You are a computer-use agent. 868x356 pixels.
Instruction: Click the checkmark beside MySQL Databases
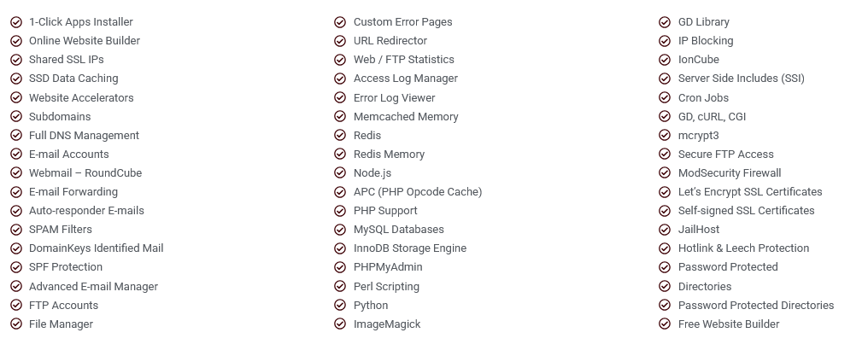coord(340,230)
